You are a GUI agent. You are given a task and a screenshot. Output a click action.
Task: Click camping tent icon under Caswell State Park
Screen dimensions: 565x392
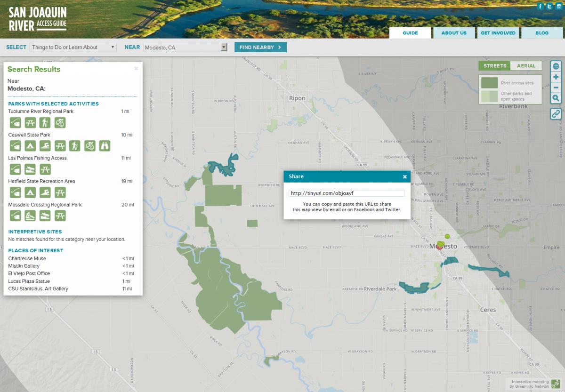(x=30, y=146)
